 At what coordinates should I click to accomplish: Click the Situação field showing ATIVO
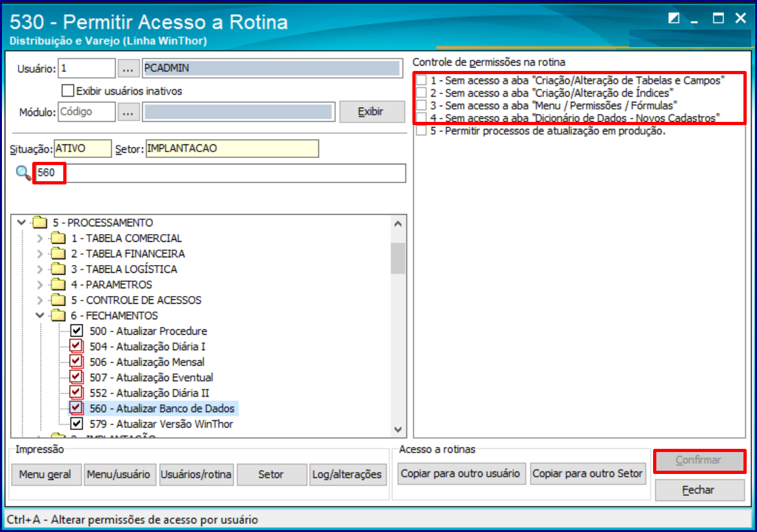83,148
